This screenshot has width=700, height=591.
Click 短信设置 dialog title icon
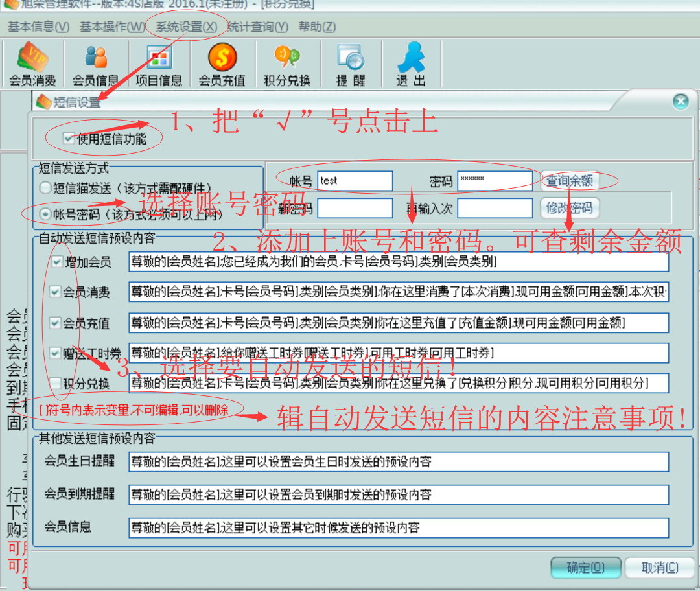(44, 102)
